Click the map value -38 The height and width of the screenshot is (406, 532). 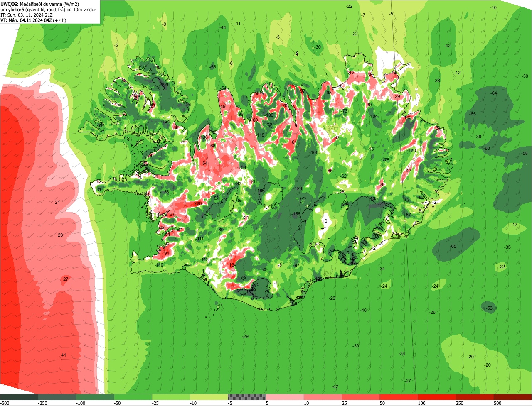[x=437, y=81]
